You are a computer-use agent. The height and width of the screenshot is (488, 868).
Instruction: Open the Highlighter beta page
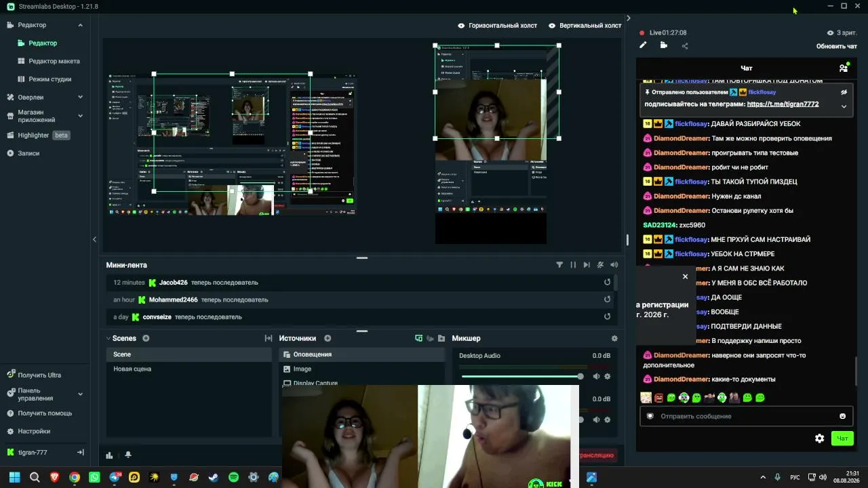[39, 136]
